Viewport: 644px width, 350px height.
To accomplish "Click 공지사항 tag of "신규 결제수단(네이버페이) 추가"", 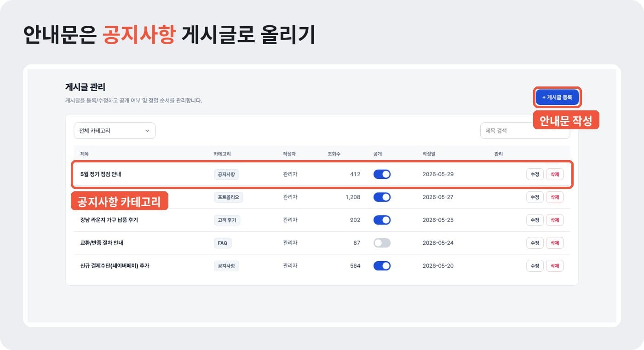I will [226, 266].
